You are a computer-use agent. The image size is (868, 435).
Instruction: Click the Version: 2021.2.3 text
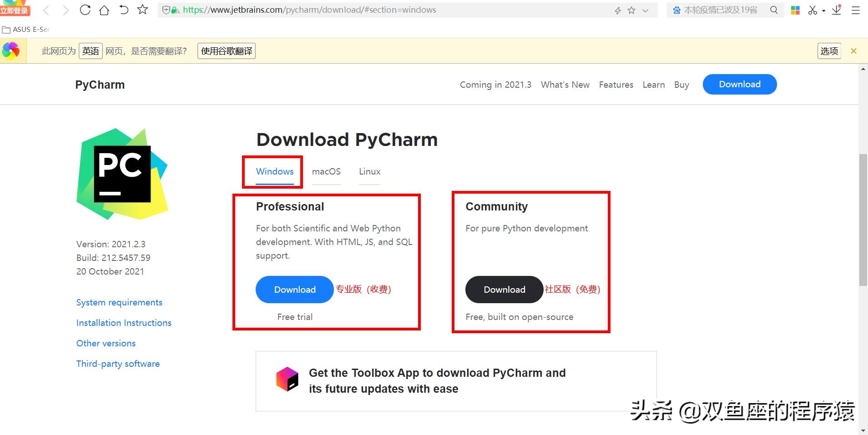point(111,244)
